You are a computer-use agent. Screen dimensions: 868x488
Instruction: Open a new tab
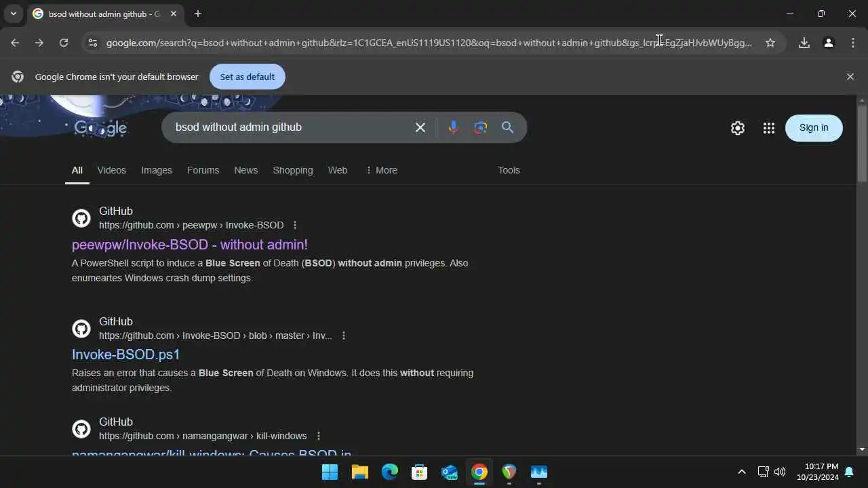pyautogui.click(x=197, y=14)
